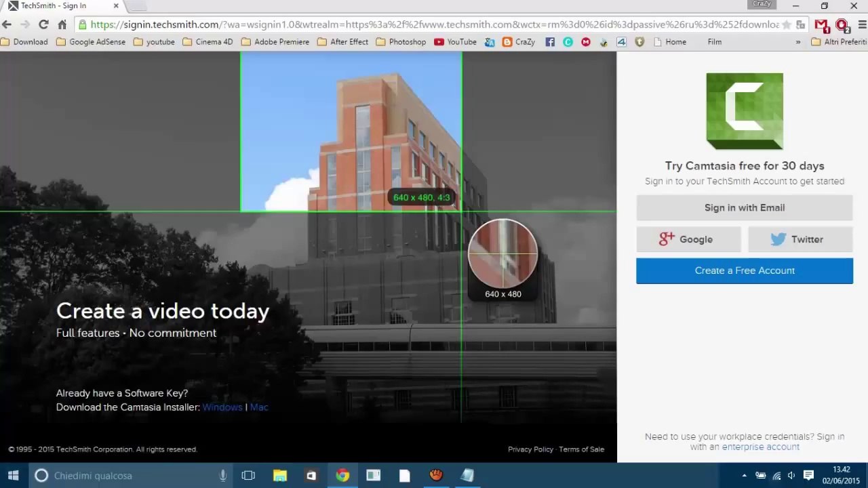The image size is (868, 488).
Task: Open the After Effect bookmarks folder
Action: pos(342,42)
